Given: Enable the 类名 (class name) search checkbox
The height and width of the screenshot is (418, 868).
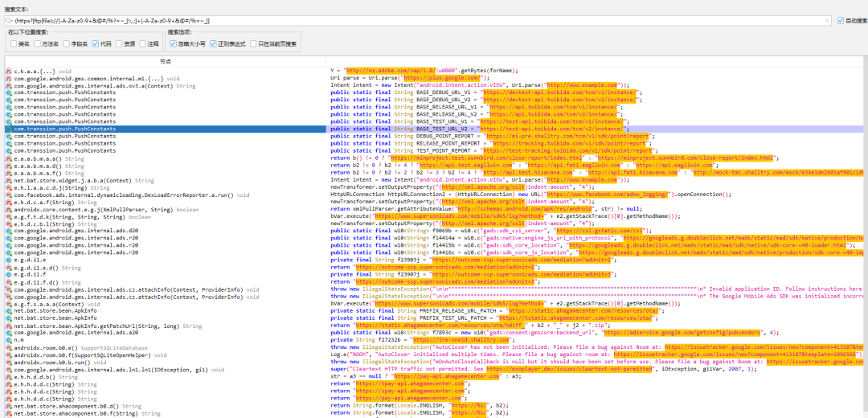Looking at the screenshot, I should click(x=14, y=43).
